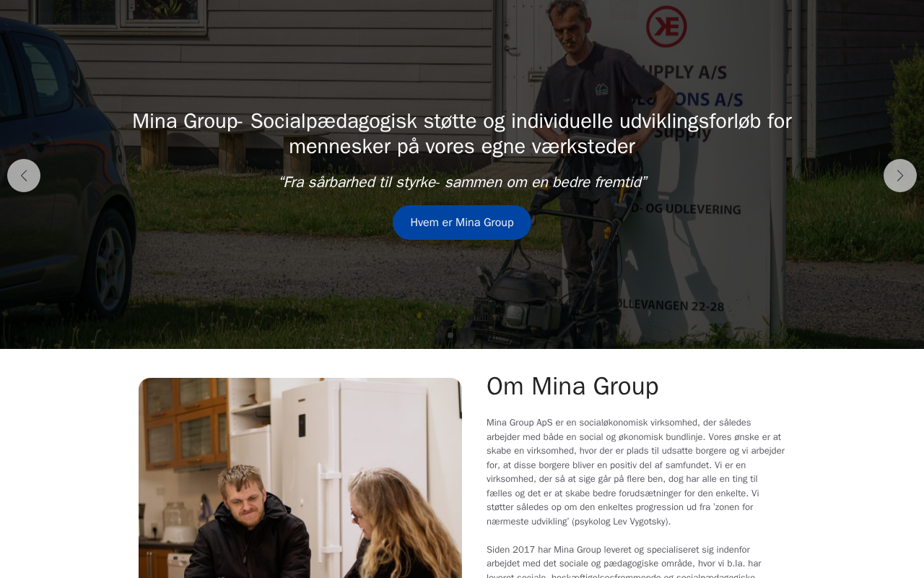
Task: Select the Om Mina Group heading
Action: (572, 387)
